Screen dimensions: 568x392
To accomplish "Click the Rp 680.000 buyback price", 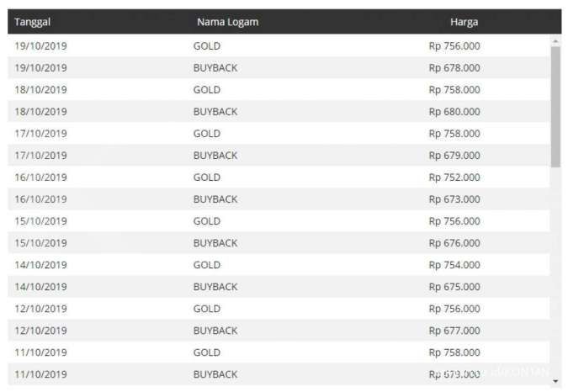I will (x=454, y=112).
